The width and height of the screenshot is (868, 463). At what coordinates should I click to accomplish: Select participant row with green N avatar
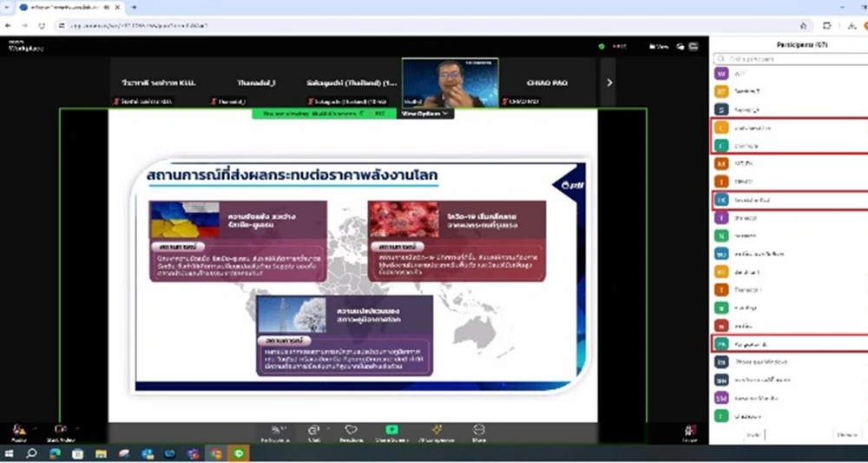789,236
